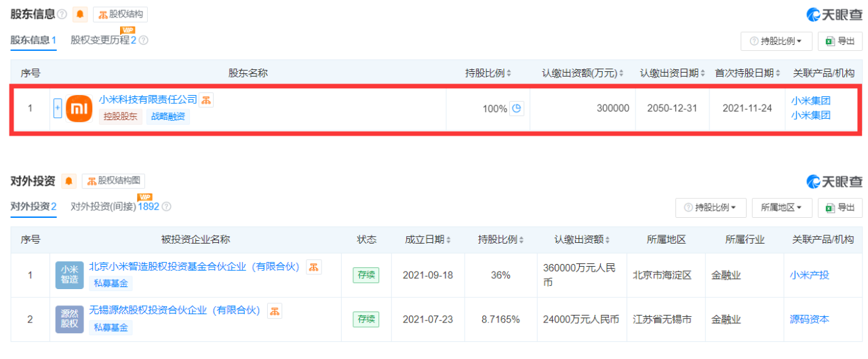Select the 江苏省无锡市 region cell
Viewport: 868px width, 359px height.
click(x=667, y=319)
